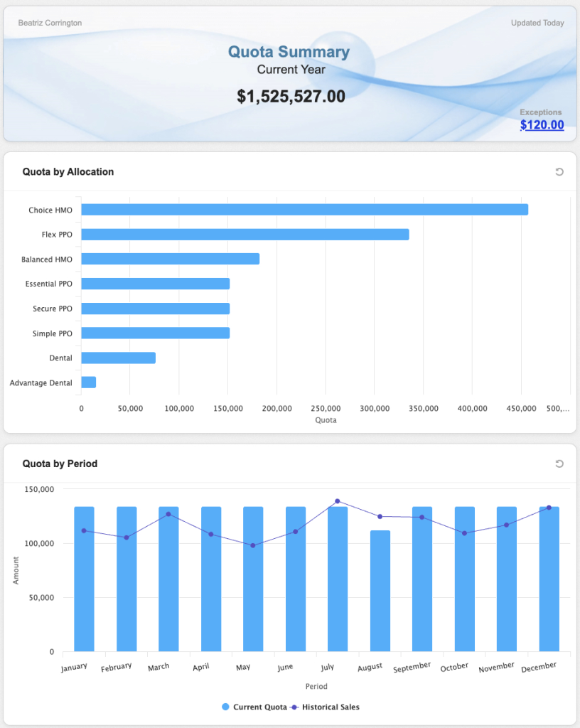Select the July Historical Sales point

pos(338,501)
